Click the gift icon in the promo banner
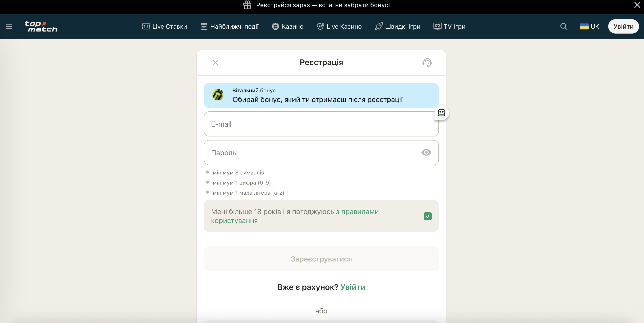Image resolution: width=644 pixels, height=323 pixels. [x=247, y=5]
